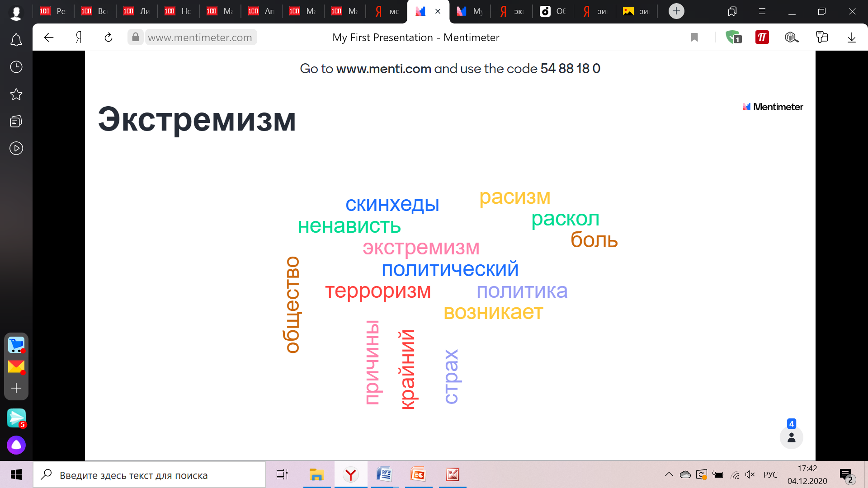Click the browser back arrow
Image resolution: width=868 pixels, height=488 pixels.
pos(49,38)
